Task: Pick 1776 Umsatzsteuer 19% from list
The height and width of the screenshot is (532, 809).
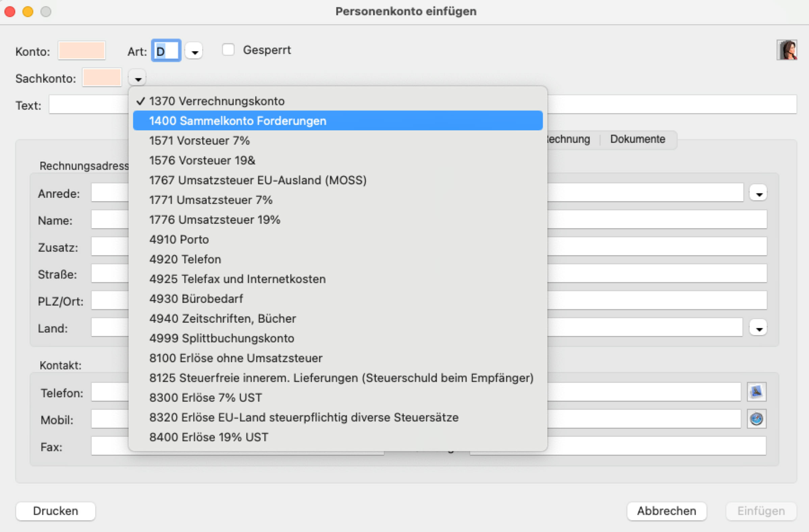Action: [214, 220]
